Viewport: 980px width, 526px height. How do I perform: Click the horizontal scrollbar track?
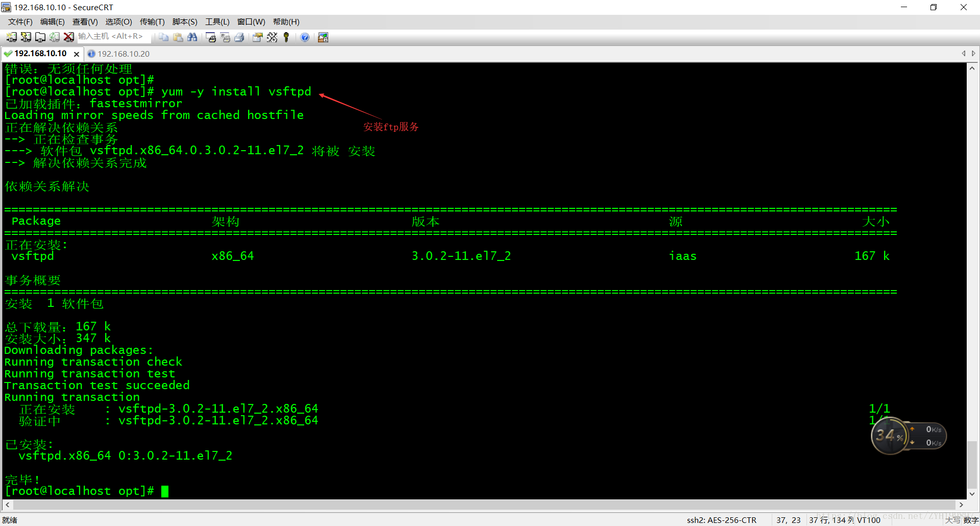(484, 505)
